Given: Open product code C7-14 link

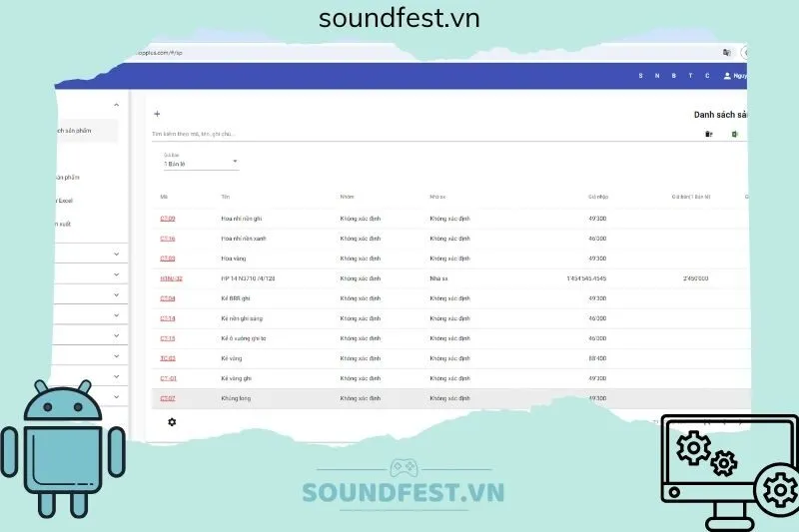Looking at the screenshot, I should point(168,318).
